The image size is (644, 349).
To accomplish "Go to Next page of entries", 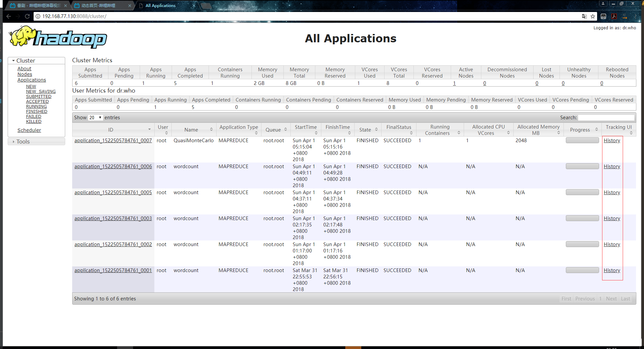I will tap(611, 299).
